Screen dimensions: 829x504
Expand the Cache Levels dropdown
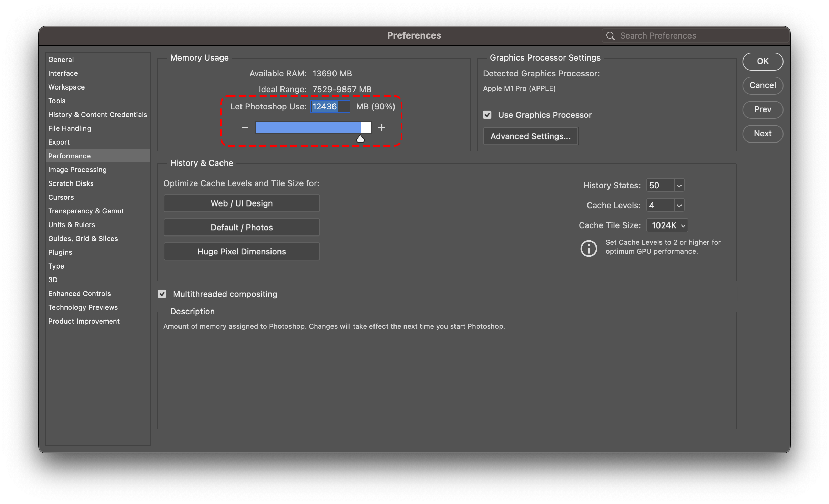tap(679, 206)
